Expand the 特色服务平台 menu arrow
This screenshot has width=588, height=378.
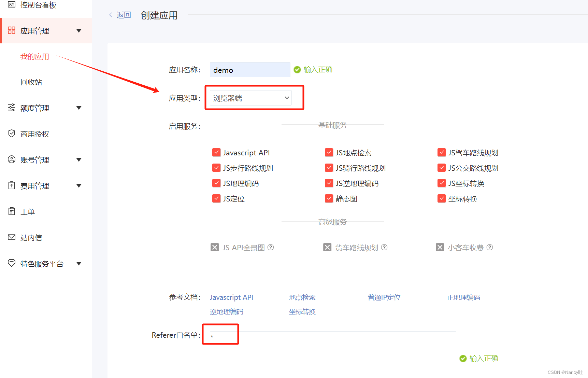79,264
